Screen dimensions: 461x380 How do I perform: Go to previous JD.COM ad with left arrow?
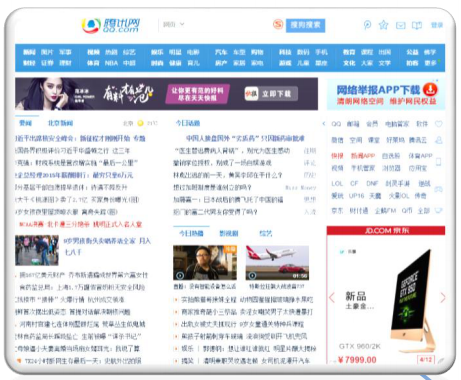(332, 297)
